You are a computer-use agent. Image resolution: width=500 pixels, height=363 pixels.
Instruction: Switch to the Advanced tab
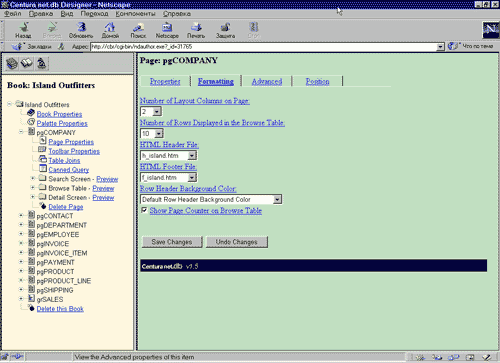point(267,81)
